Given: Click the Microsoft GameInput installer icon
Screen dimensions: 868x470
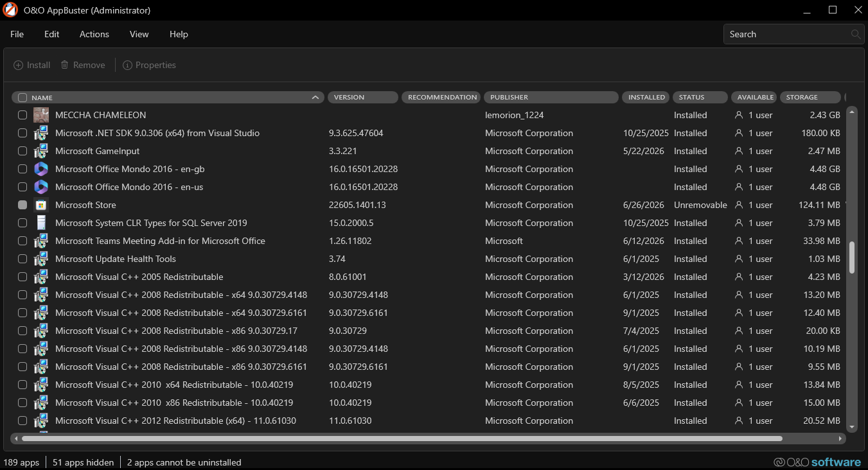Looking at the screenshot, I should coord(41,151).
